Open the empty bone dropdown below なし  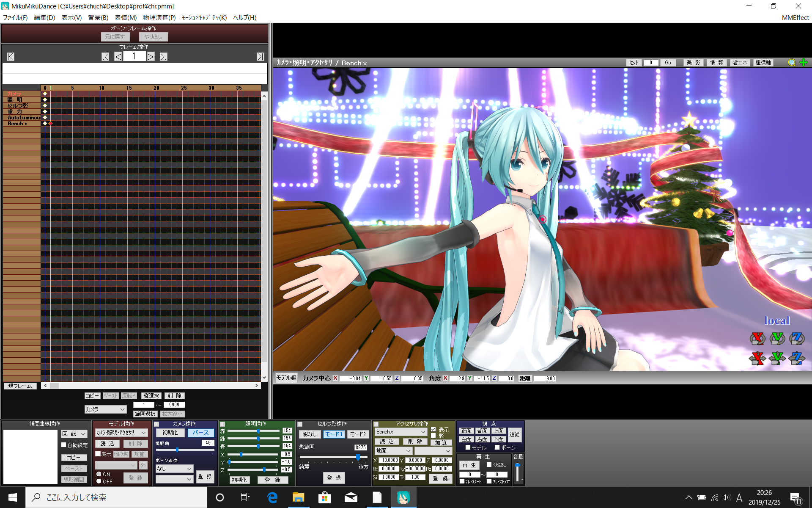tap(174, 479)
